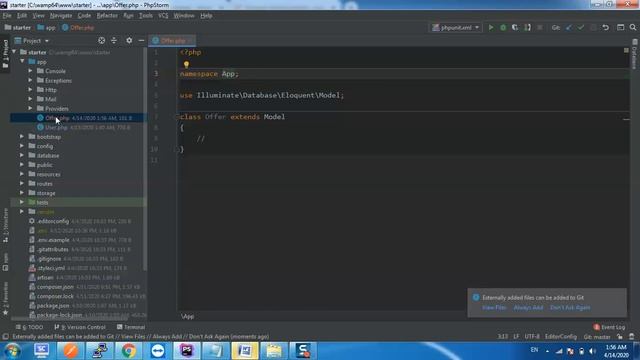640x360 pixels.
Task: Select the artisan file in tree
Action: 45,278
